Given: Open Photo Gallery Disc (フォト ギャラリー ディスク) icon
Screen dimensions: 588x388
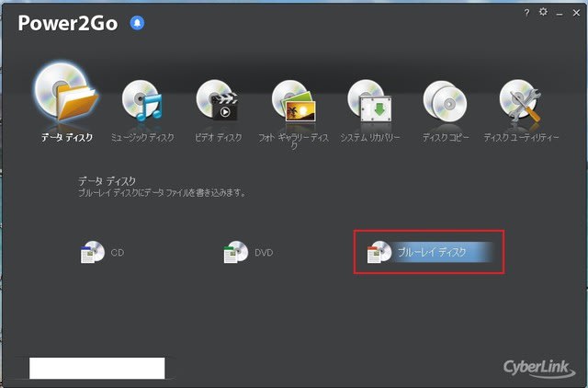Looking at the screenshot, I should pyautogui.click(x=294, y=100).
